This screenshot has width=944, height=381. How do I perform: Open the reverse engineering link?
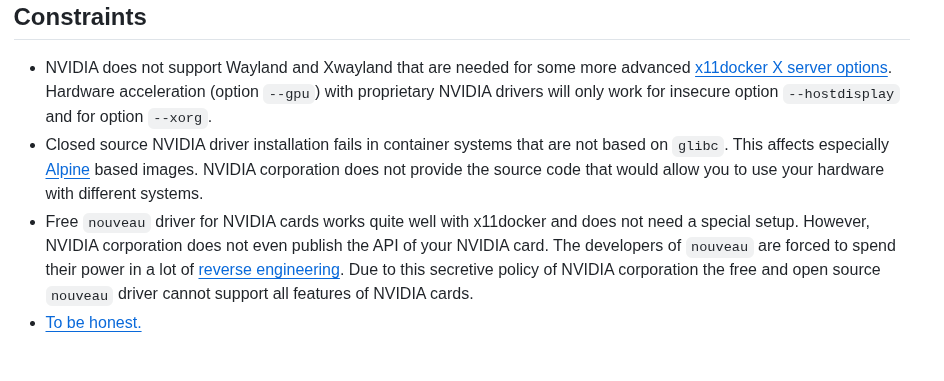[269, 270]
